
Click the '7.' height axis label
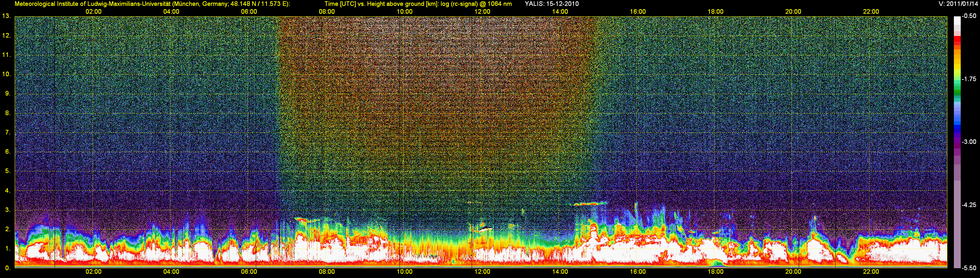(x=8, y=132)
